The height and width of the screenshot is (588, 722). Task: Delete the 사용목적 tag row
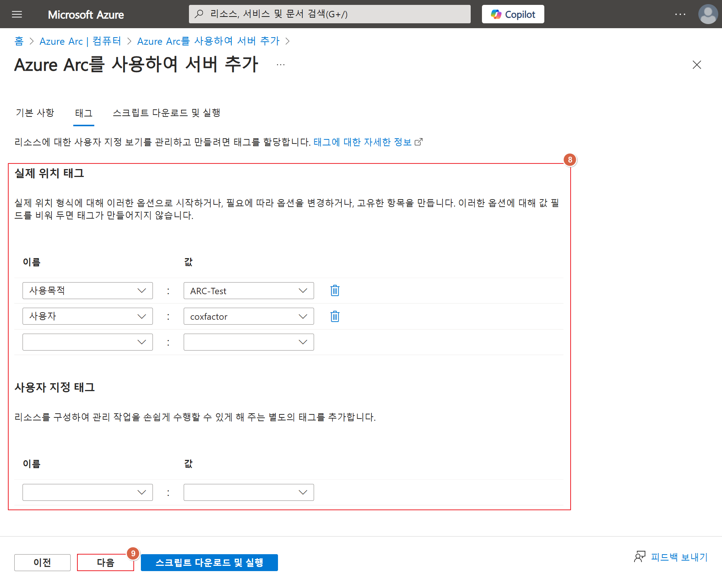[x=335, y=290]
